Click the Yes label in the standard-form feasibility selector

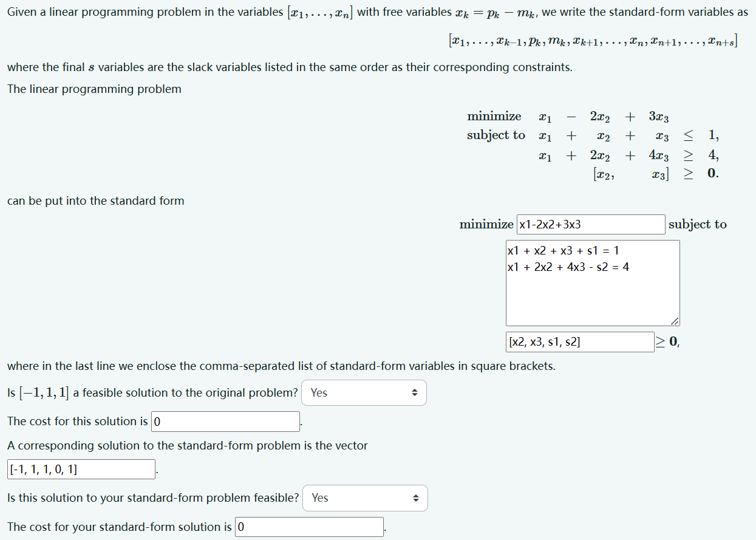pyautogui.click(x=320, y=497)
